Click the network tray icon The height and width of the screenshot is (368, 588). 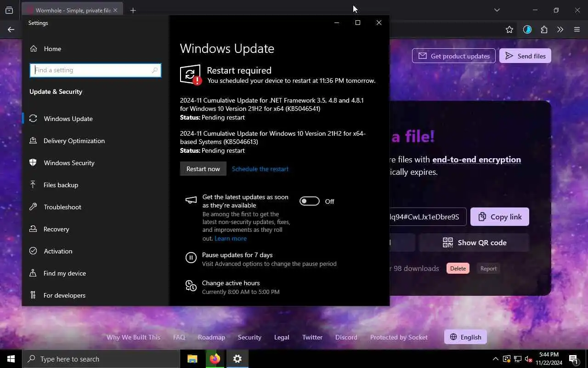click(517, 359)
